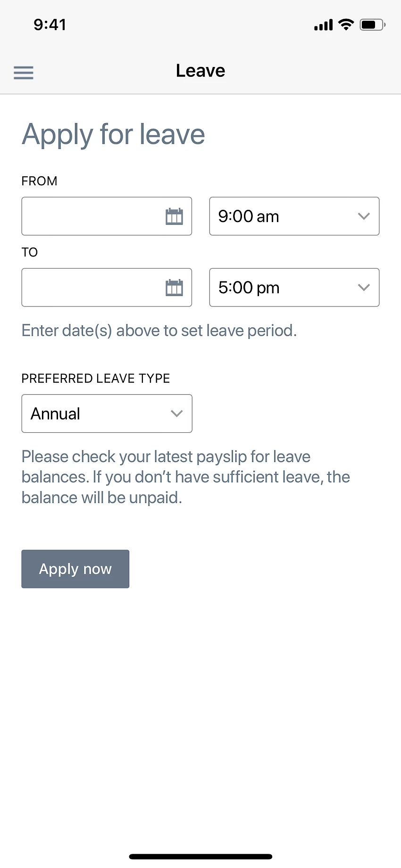Click the PREFERRED LEAVE TYPE label
401x868 pixels.
[x=96, y=379]
